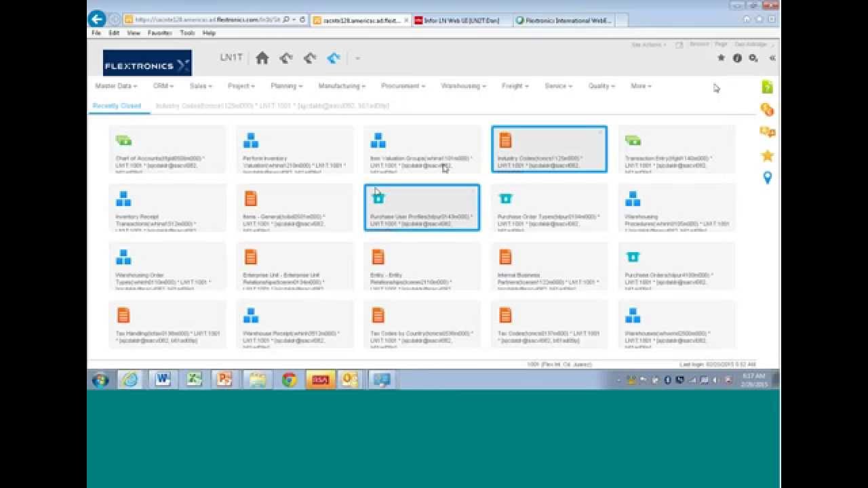Open browser File menu
The height and width of the screenshot is (488, 868).
[x=96, y=33]
